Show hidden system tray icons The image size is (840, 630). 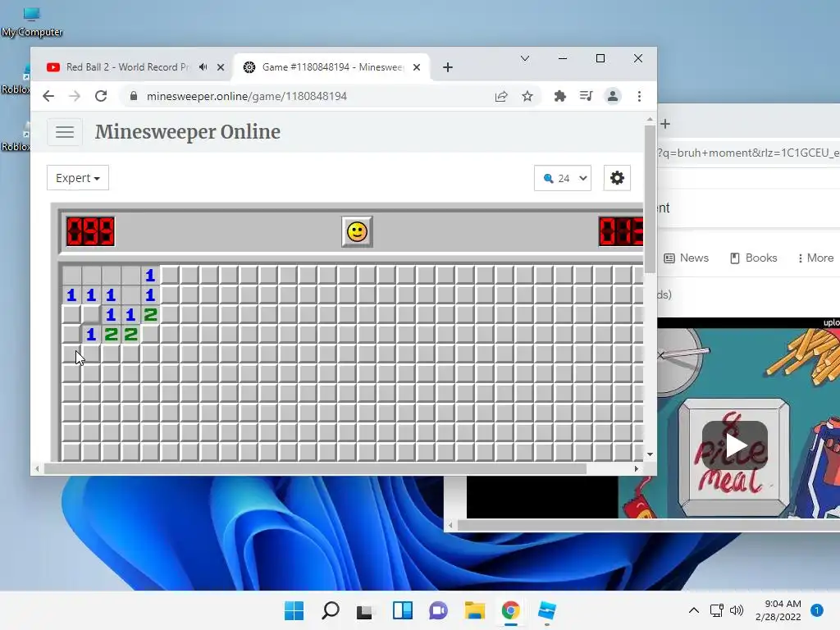click(x=694, y=610)
